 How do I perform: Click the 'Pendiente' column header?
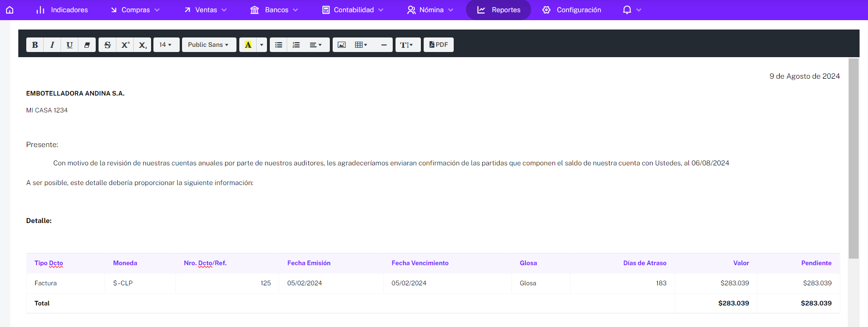tap(816, 263)
